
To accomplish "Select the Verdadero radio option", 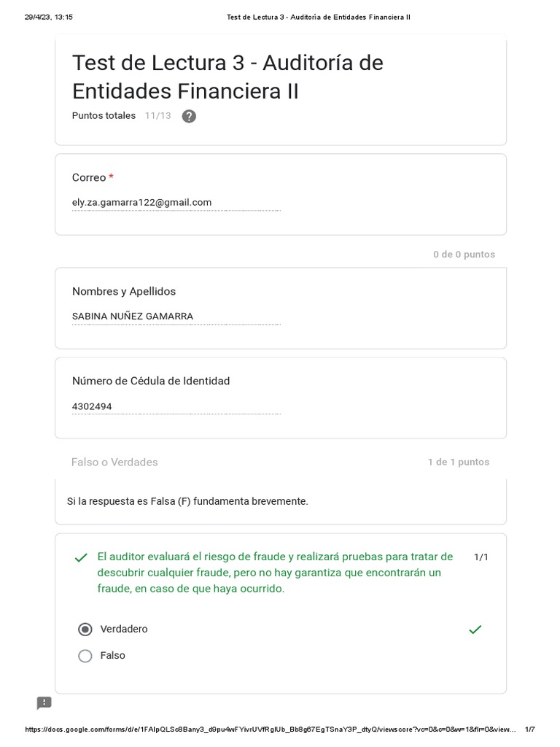I will click(x=85, y=630).
